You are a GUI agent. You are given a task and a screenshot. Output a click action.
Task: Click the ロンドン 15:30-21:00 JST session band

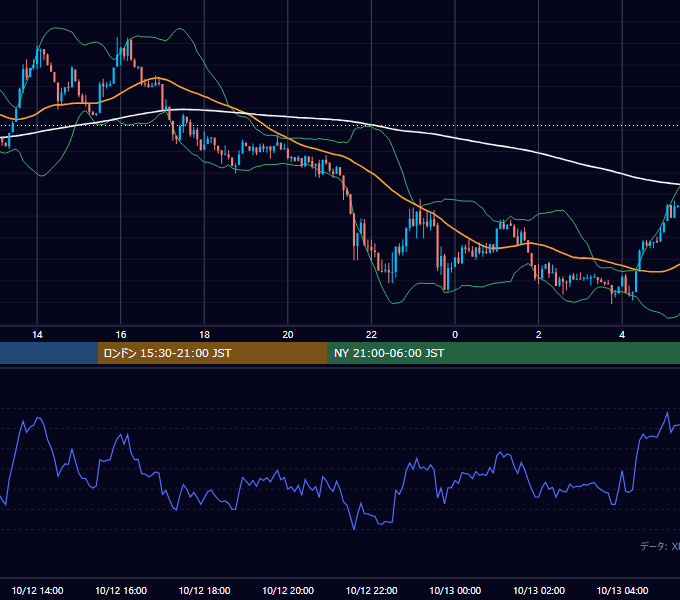pos(212,353)
